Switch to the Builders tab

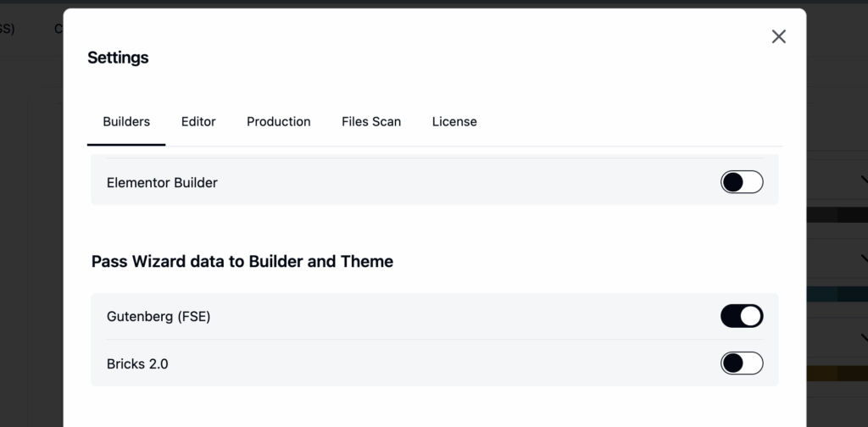click(126, 122)
